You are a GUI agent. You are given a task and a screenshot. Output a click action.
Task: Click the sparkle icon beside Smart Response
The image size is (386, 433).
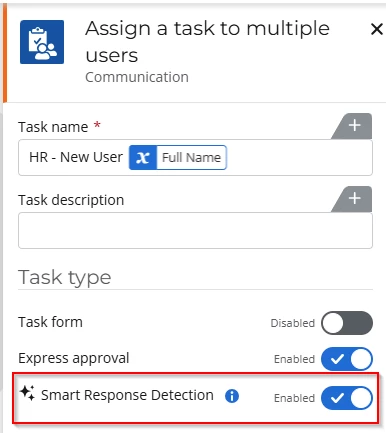(x=27, y=393)
